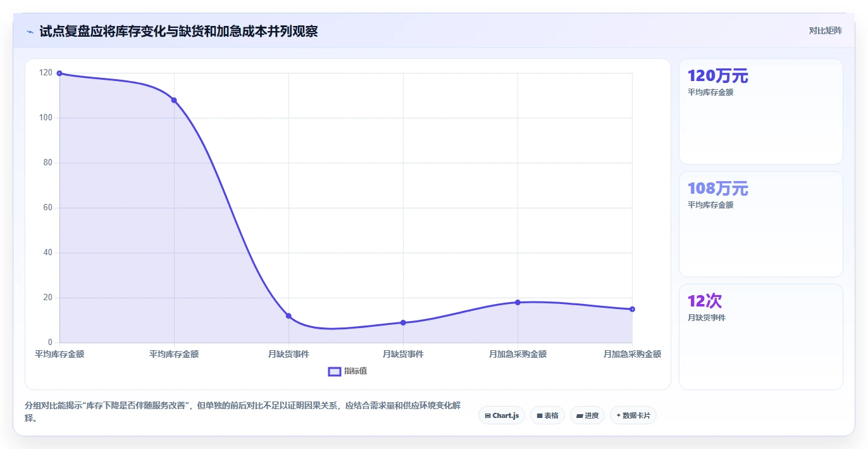This screenshot has width=868, height=449.
Task: Click 平均库存金额 caption under 120万元
Action: pyautogui.click(x=710, y=92)
